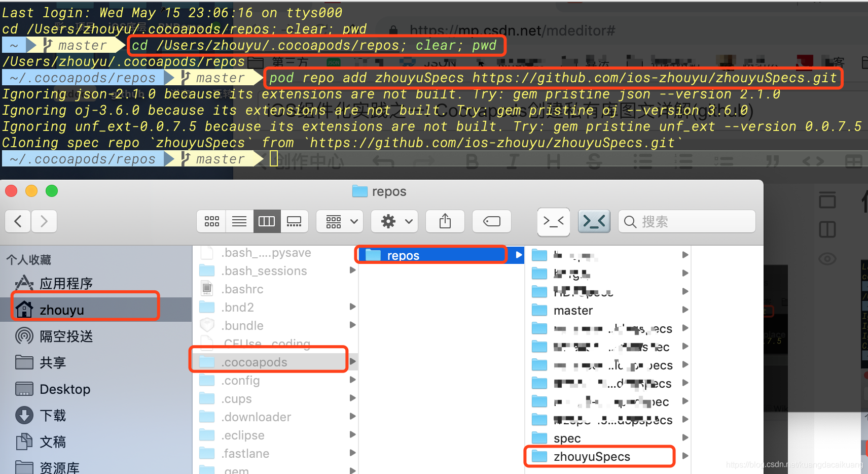868x474 pixels.
Task: Click the pod repo add command text
Action: pyautogui.click(x=553, y=78)
